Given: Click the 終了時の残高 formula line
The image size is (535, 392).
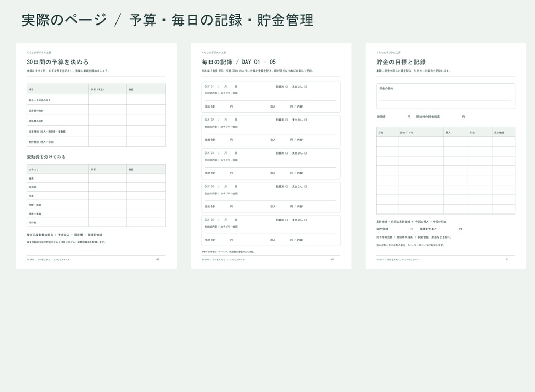Looking at the screenshot, I should coord(414,237).
